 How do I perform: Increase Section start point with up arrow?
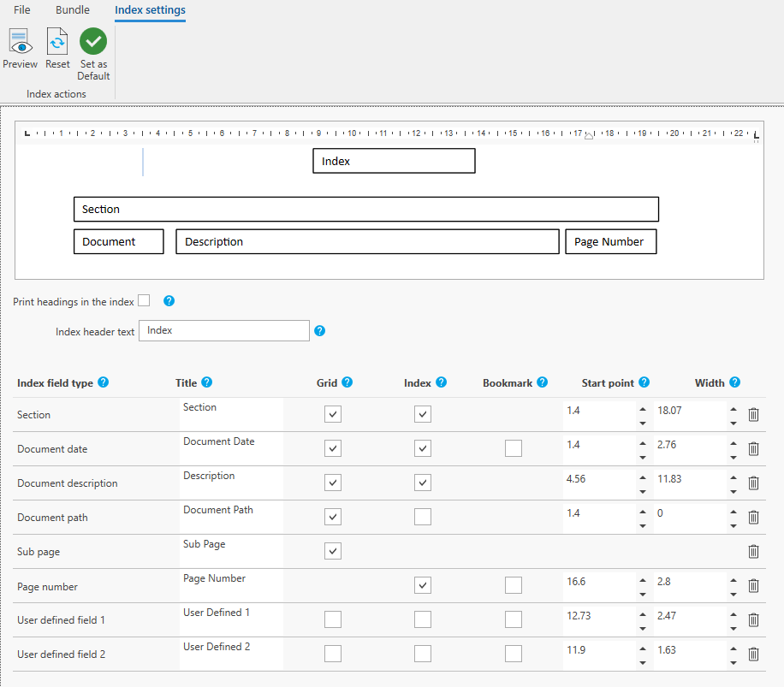tap(642, 409)
